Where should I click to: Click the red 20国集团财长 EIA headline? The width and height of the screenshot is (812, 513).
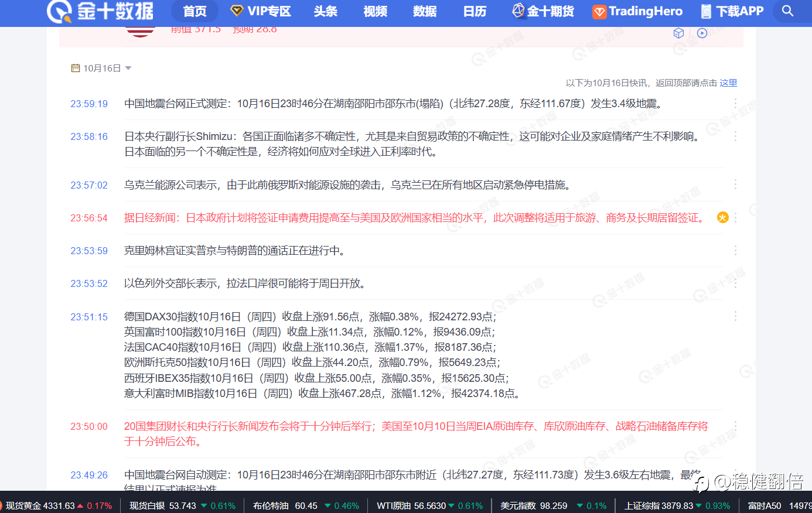[416, 434]
